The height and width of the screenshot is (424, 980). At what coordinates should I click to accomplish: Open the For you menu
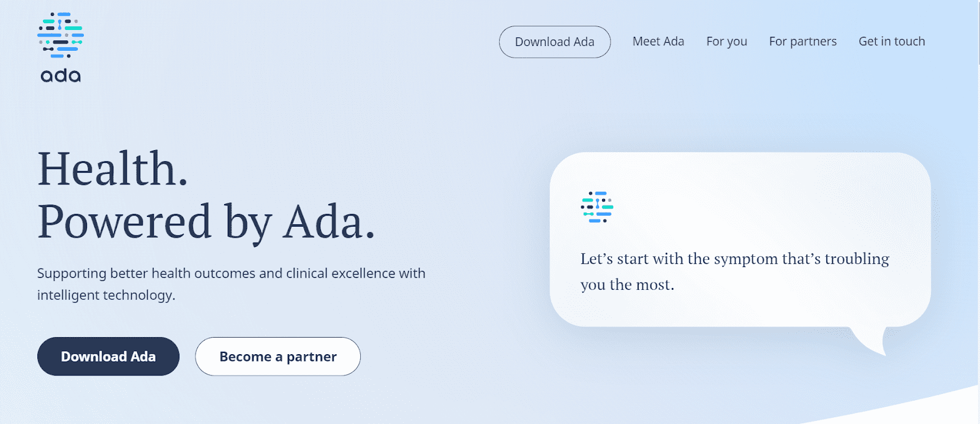tap(726, 42)
